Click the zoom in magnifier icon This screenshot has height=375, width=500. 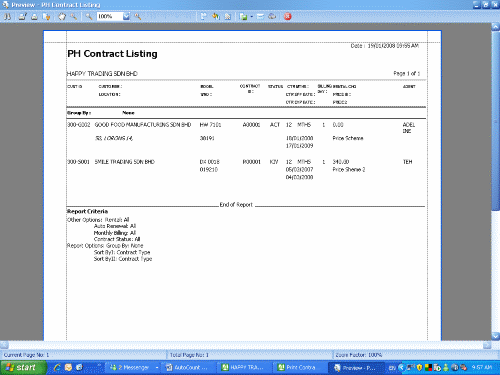138,16
